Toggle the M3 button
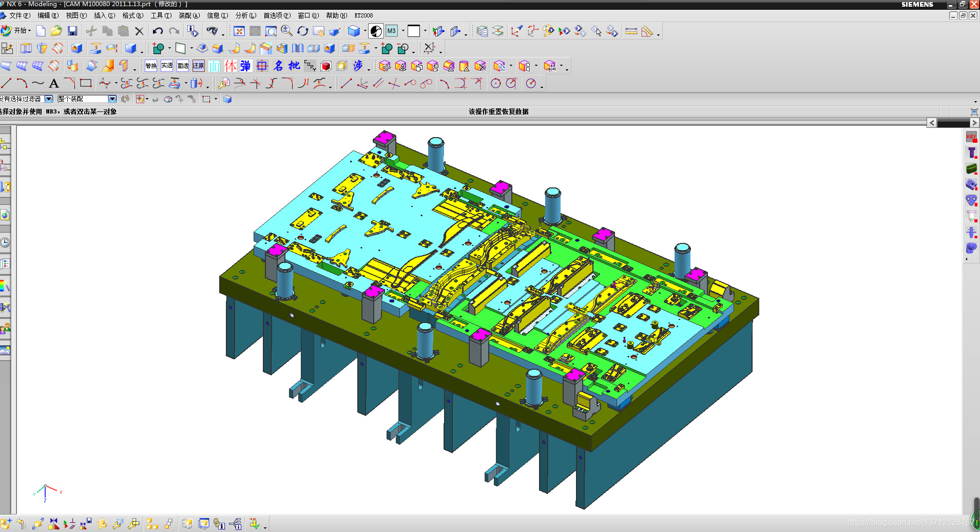 coord(392,31)
